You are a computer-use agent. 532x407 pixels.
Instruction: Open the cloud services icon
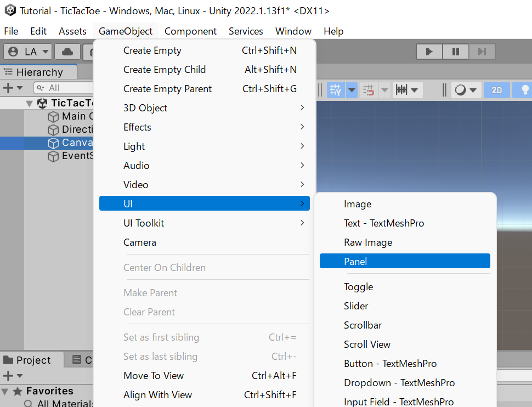[x=67, y=52]
